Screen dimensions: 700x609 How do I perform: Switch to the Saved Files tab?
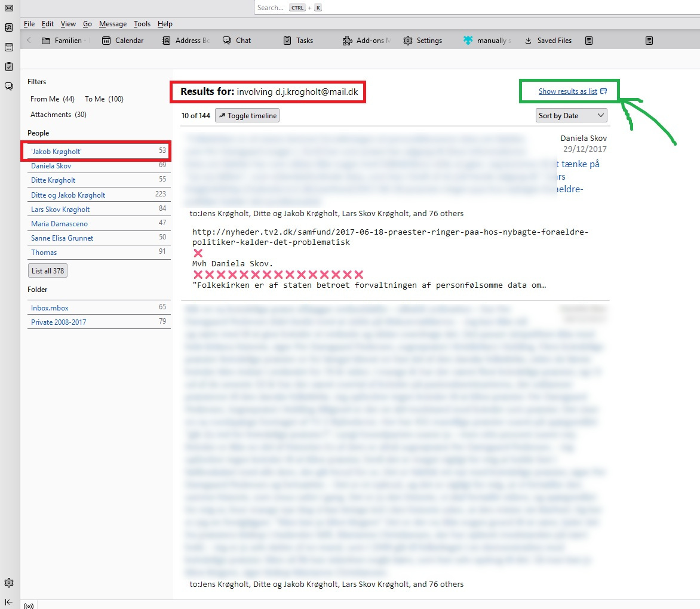pyautogui.click(x=548, y=41)
